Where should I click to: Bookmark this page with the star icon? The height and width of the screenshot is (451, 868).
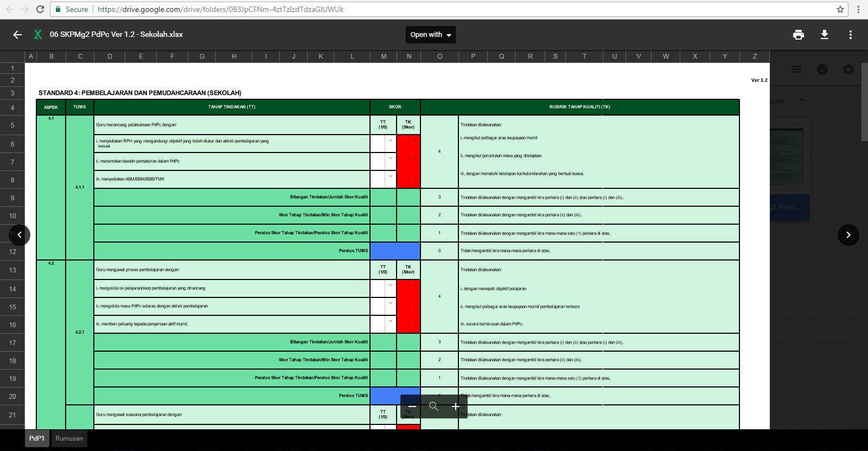tap(840, 9)
